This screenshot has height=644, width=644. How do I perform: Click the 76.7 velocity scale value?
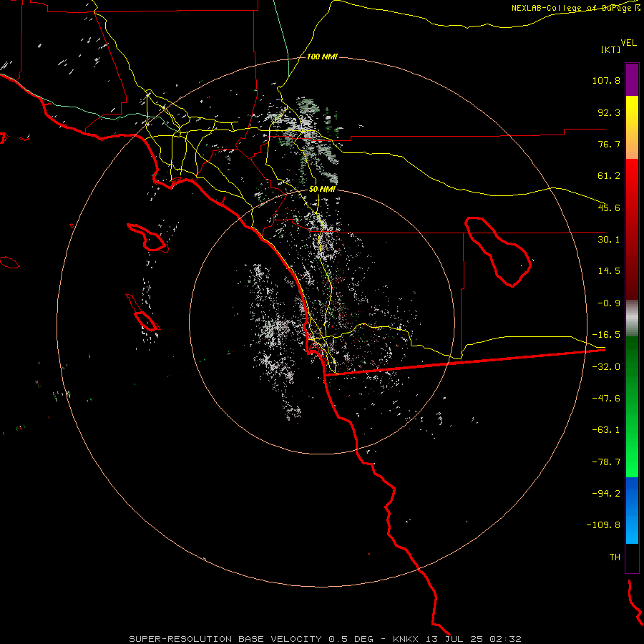[609, 144]
